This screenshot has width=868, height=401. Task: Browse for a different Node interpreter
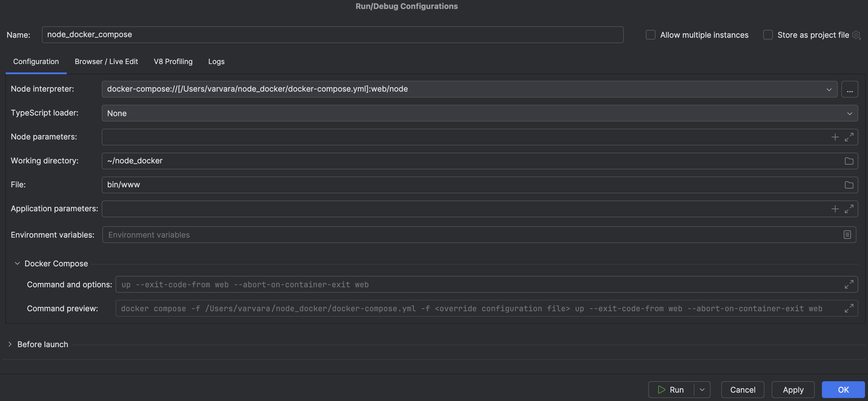coord(850,89)
